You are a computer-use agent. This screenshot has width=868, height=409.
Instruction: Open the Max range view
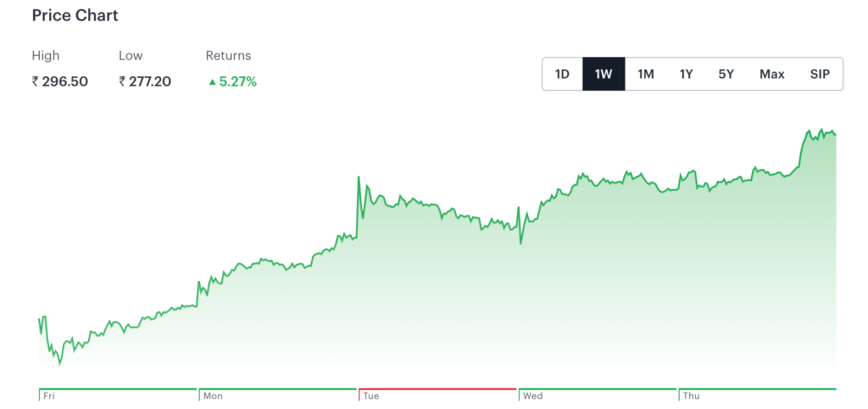(772, 74)
